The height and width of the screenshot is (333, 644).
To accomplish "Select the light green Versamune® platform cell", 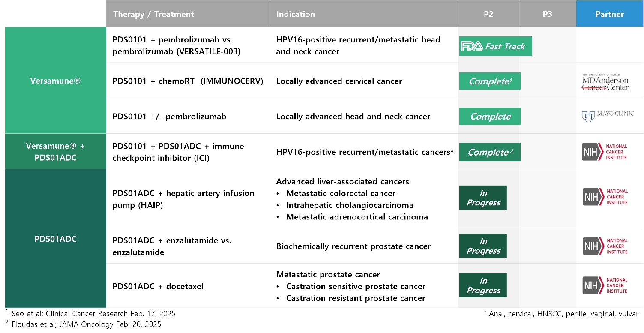I will coord(55,80).
